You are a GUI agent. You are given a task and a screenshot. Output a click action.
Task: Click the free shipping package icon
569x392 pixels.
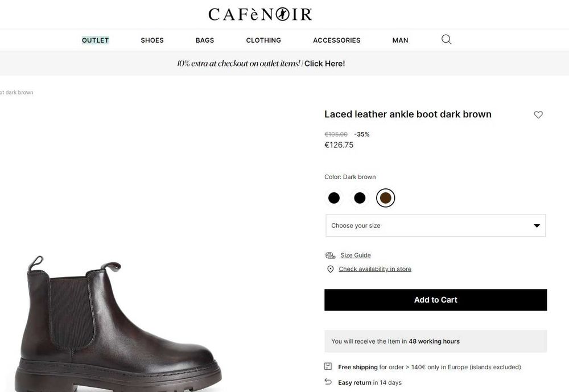click(x=328, y=366)
